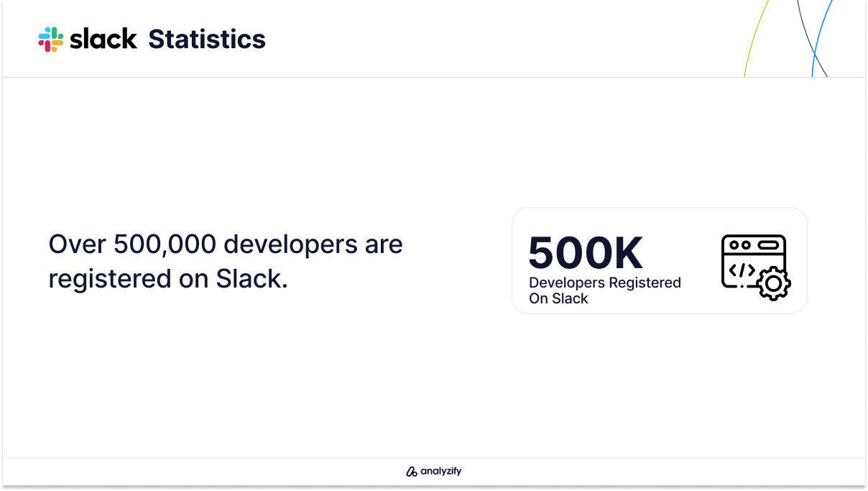Click the developer code window gear icon
Screen dimensions: 868x491
756,267
